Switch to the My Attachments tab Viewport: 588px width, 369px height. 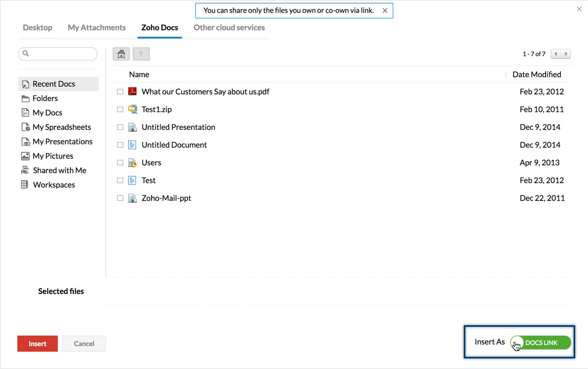[x=97, y=27]
